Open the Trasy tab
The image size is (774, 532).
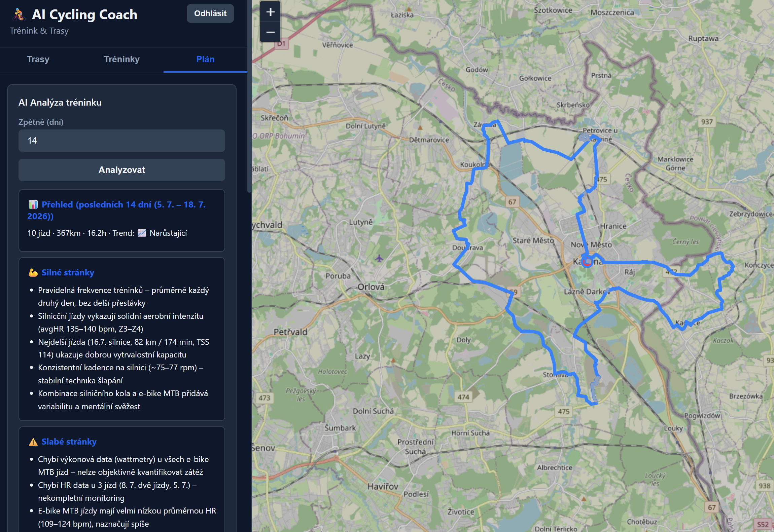click(38, 59)
